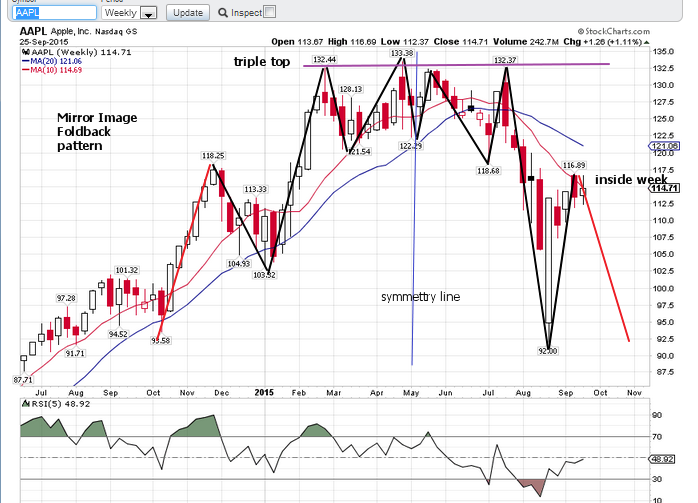
Task: Click the 'inside week' annotation
Action: 631,179
